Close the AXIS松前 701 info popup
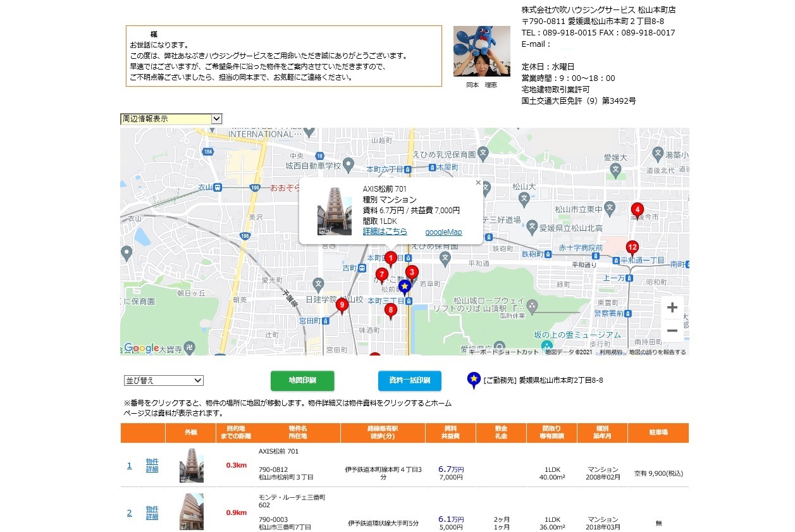795x532 pixels. (478, 183)
